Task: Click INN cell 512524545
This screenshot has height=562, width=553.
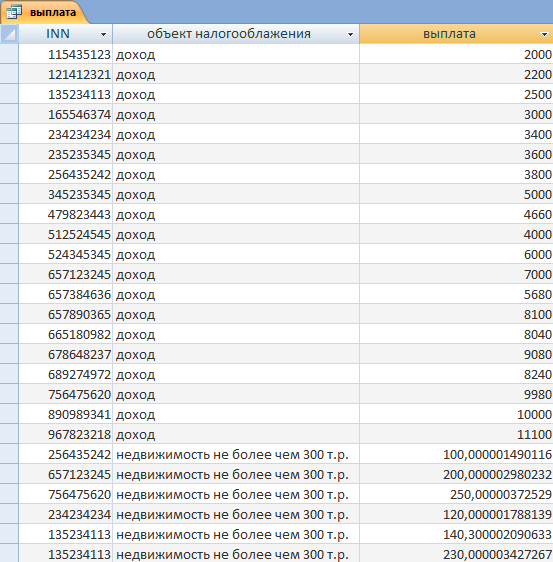Action: 66,234
